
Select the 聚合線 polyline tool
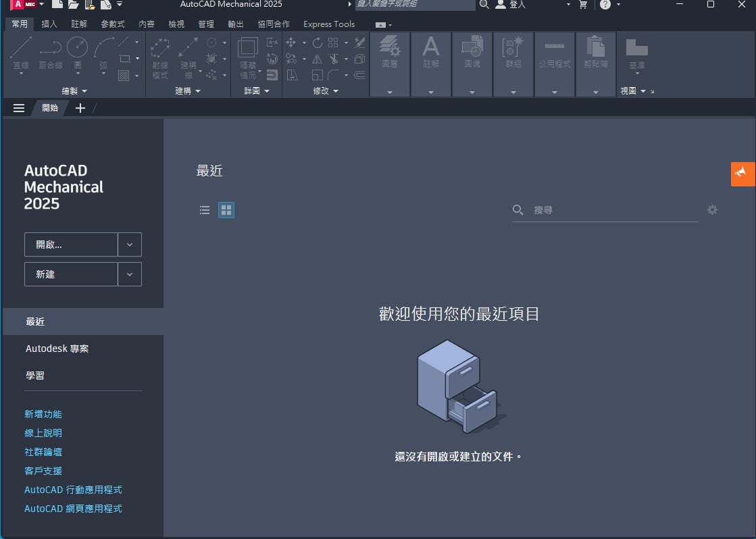[x=51, y=55]
